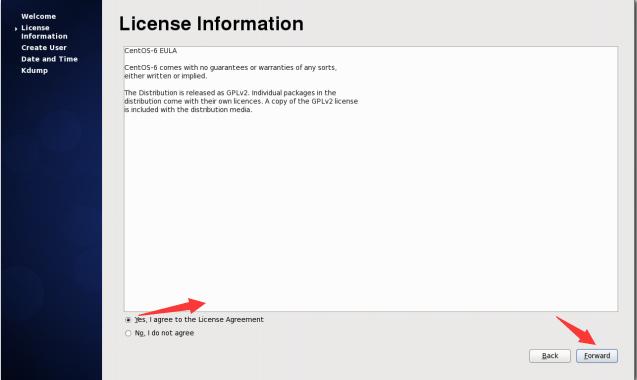
Task: Select License Information in the sidebar
Action: (44, 32)
